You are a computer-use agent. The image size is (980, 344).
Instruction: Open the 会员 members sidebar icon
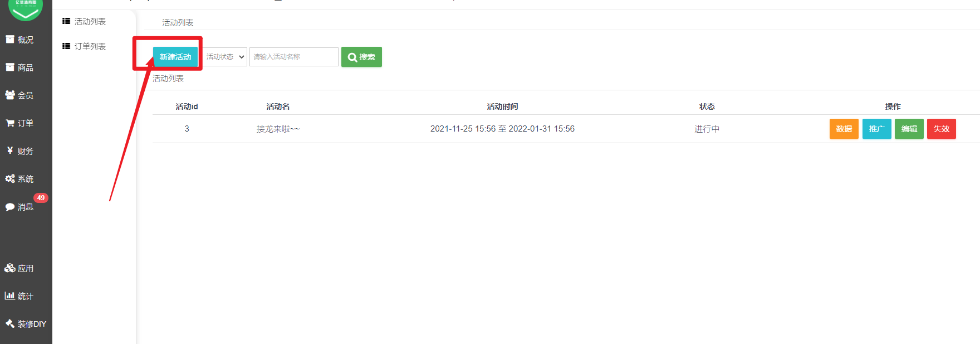(10, 95)
